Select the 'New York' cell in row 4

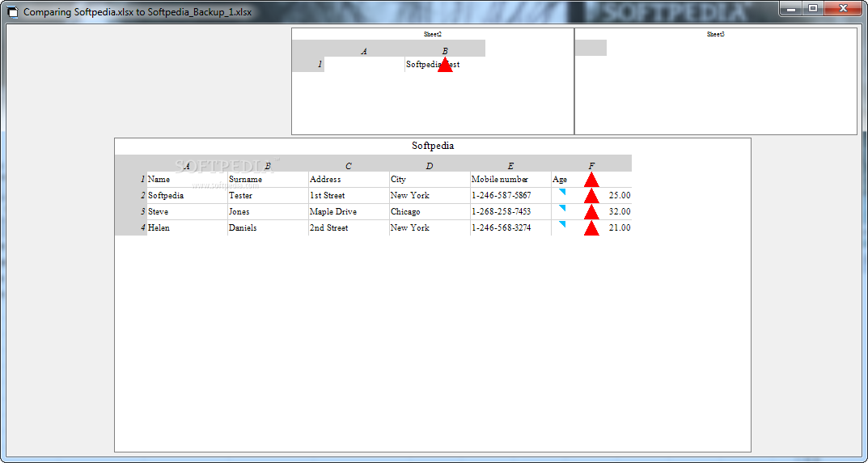click(x=430, y=227)
